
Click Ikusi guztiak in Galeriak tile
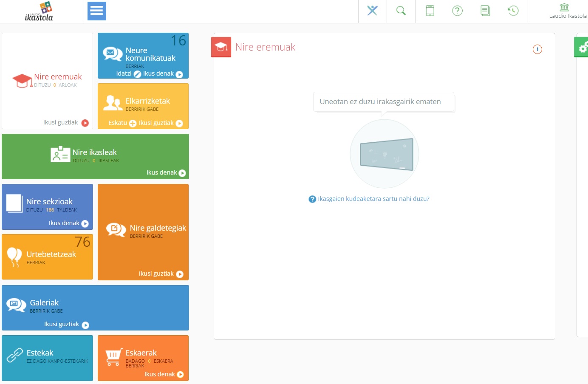pyautogui.click(x=66, y=325)
